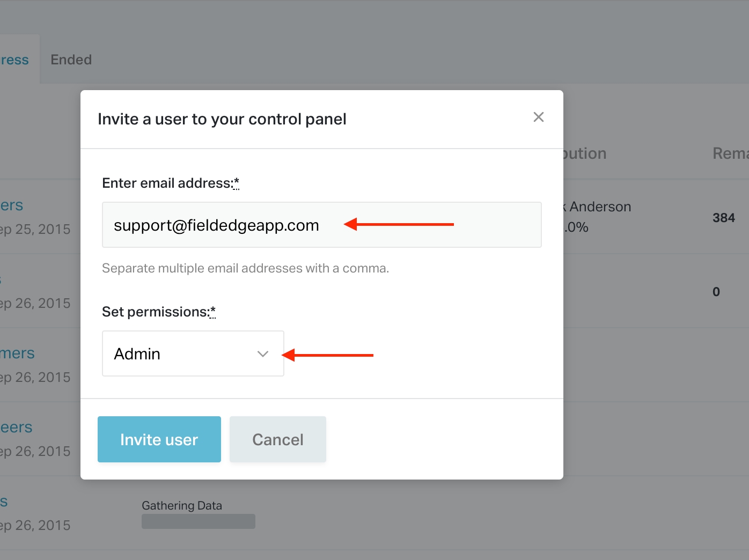Open the 'eers' link in background list
Screen dimensions: 749x560
coord(16,427)
